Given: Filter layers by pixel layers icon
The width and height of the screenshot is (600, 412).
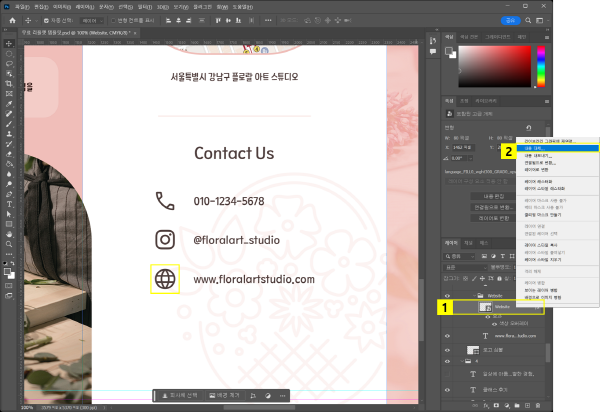Looking at the screenshot, I should coord(484,256).
